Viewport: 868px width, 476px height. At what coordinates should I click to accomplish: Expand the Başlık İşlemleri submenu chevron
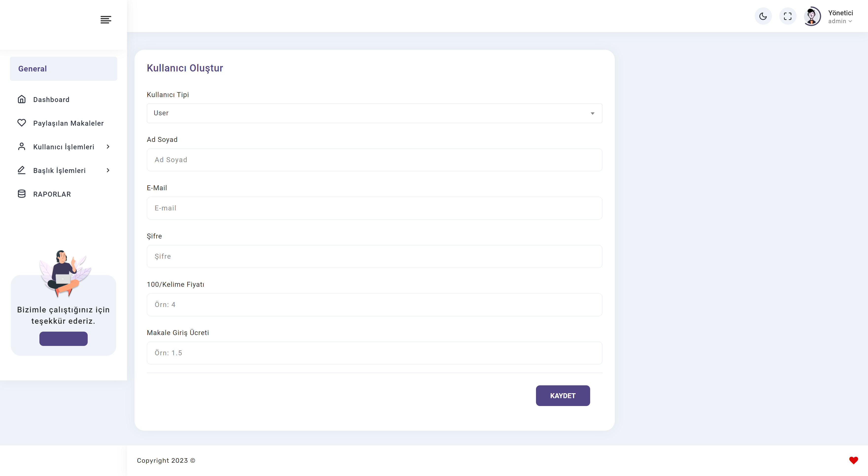pyautogui.click(x=108, y=170)
